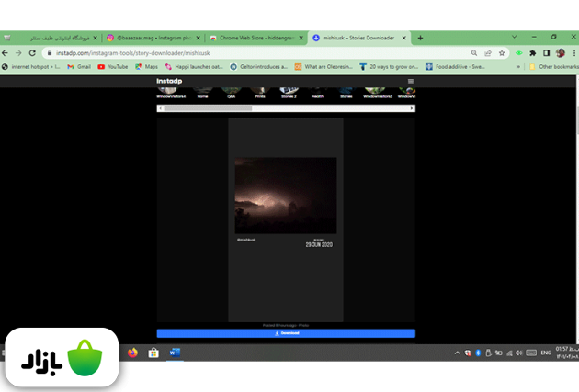
Task: Click the horizontal highlights scrollbar thumb
Action: 208,108
